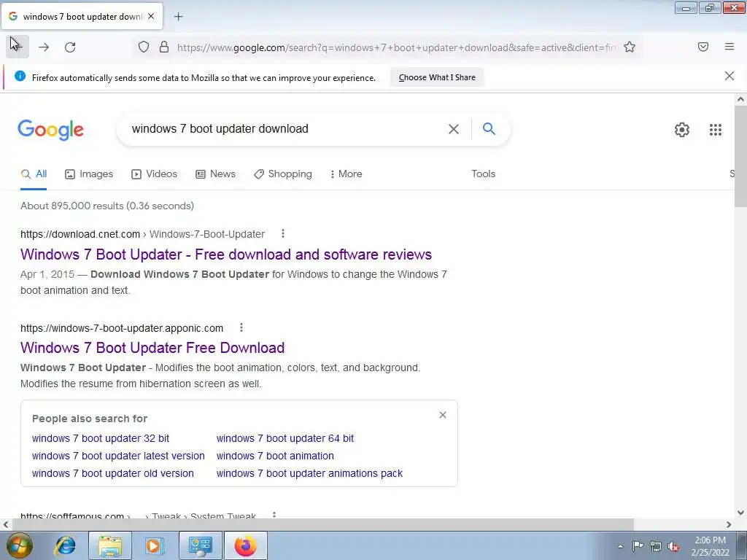
Task: Go back to the previous page
Action: [18, 47]
